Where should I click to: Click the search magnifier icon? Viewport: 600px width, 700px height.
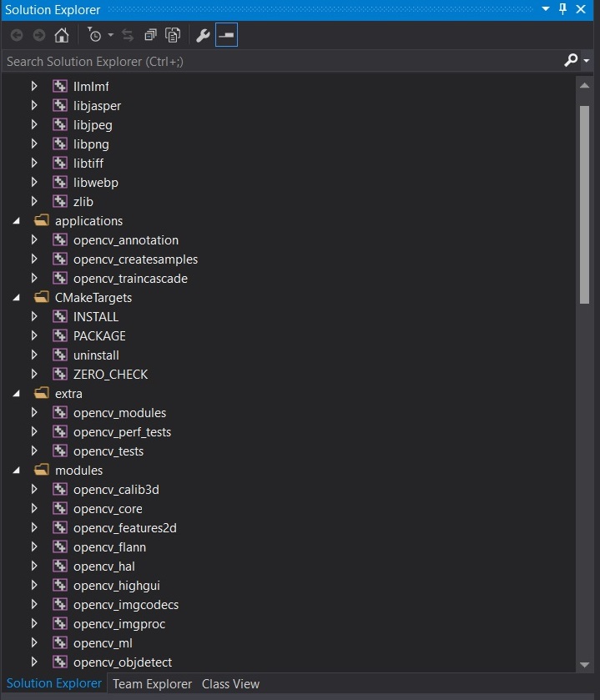tap(571, 60)
